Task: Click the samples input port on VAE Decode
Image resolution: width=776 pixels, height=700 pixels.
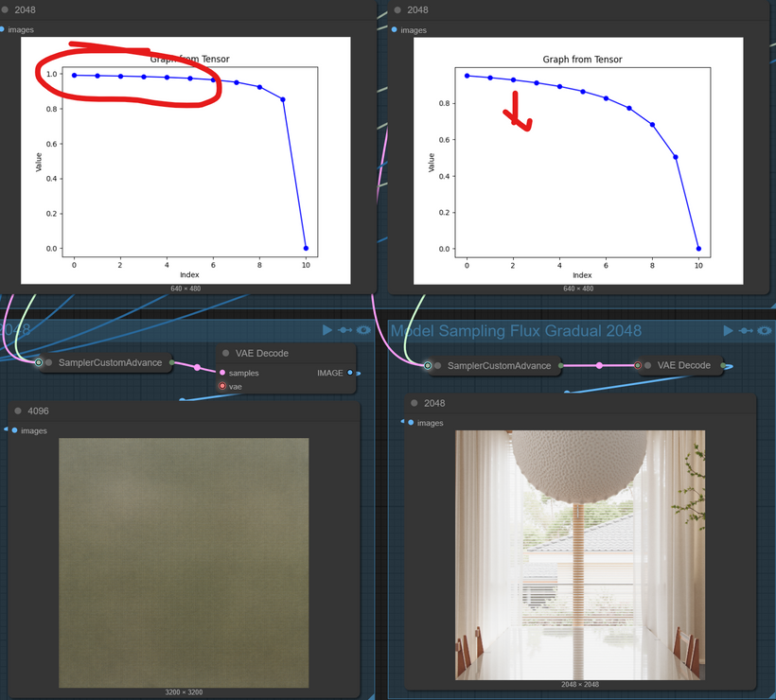Action: point(222,373)
